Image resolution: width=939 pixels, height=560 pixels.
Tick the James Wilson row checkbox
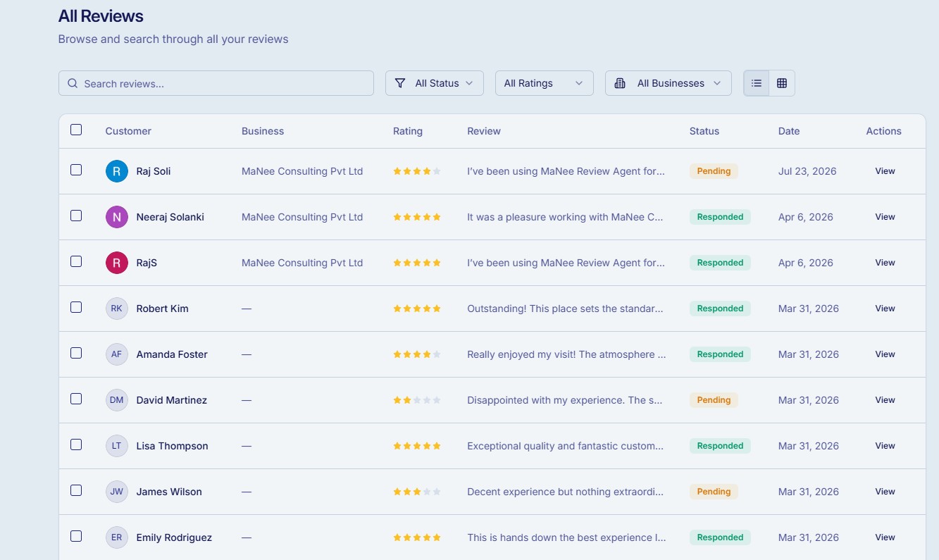(76, 490)
